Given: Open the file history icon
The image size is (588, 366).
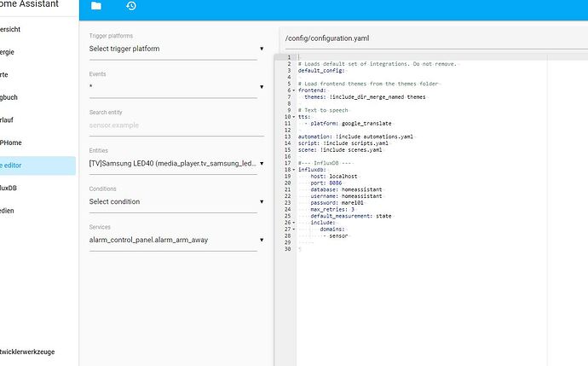Looking at the screenshot, I should (131, 6).
